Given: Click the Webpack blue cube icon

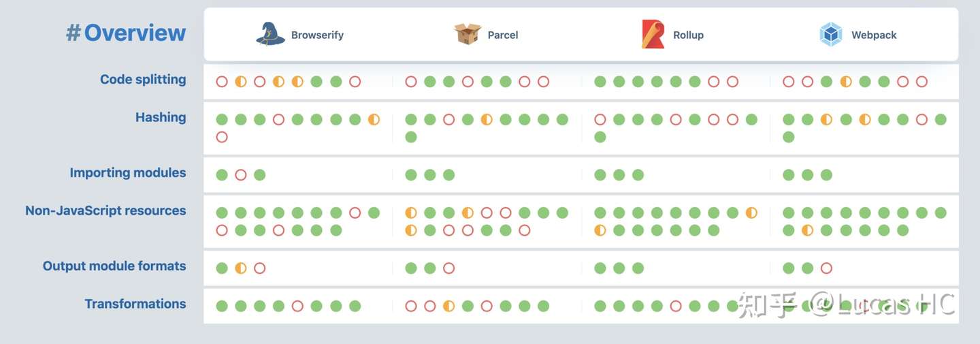Looking at the screenshot, I should pos(831,34).
